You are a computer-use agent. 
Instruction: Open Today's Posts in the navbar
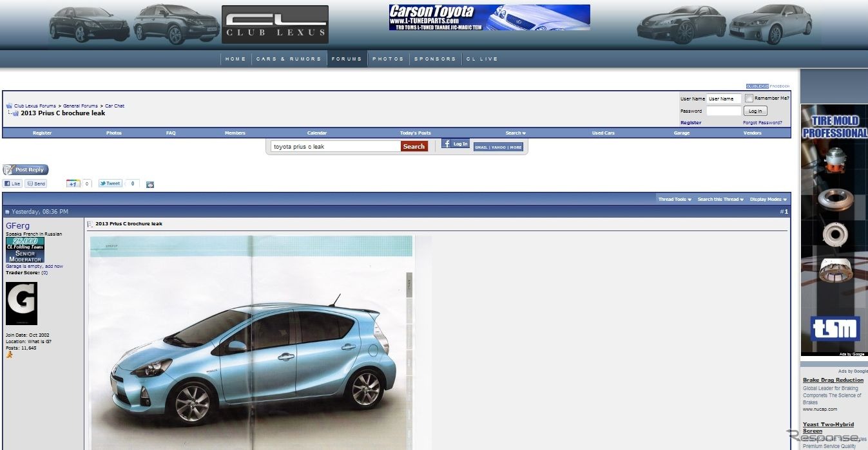(416, 133)
